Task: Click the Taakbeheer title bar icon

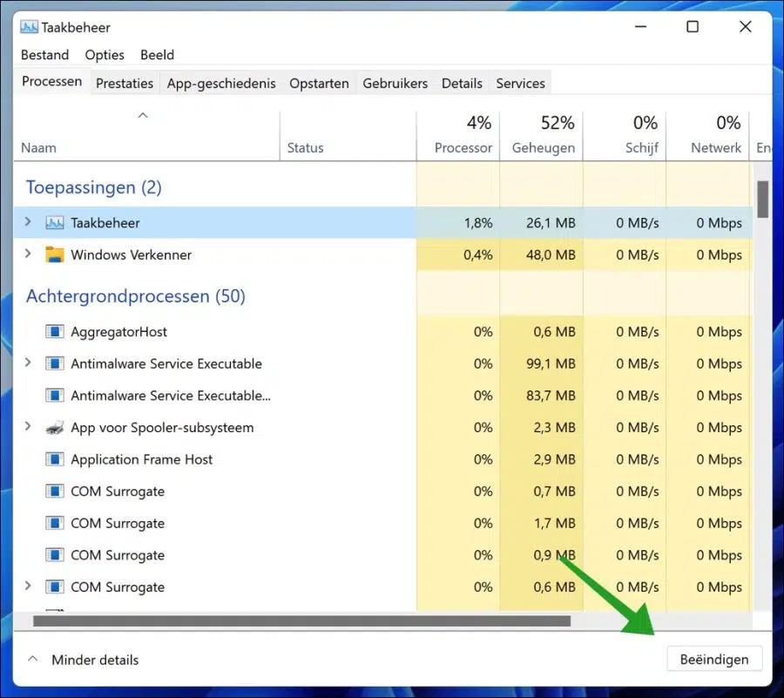Action: point(29,27)
